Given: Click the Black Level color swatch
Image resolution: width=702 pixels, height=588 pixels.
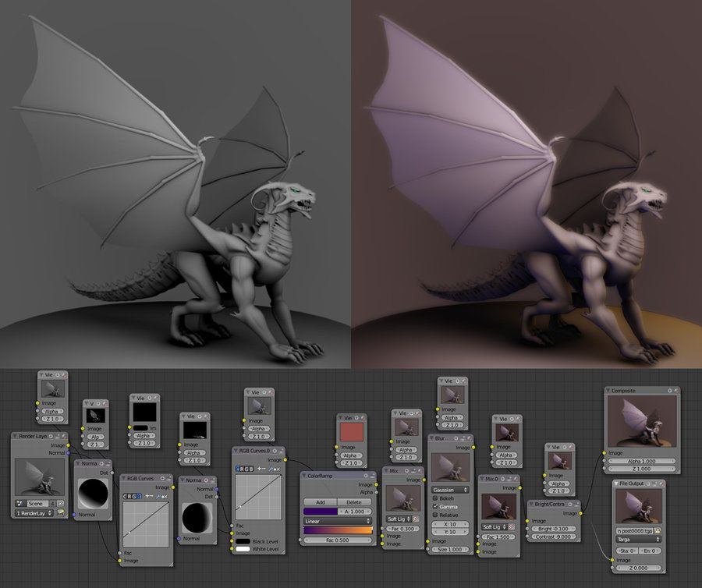Looking at the screenshot, I should 243,540.
